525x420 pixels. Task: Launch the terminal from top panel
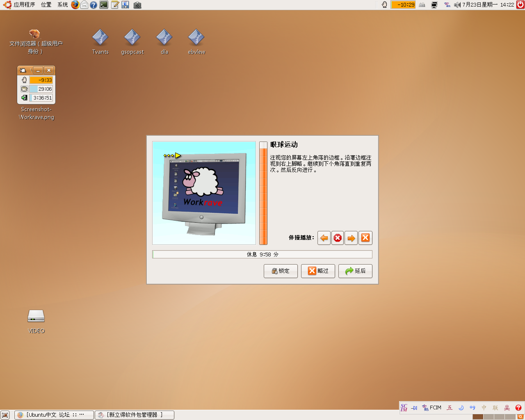point(104,5)
